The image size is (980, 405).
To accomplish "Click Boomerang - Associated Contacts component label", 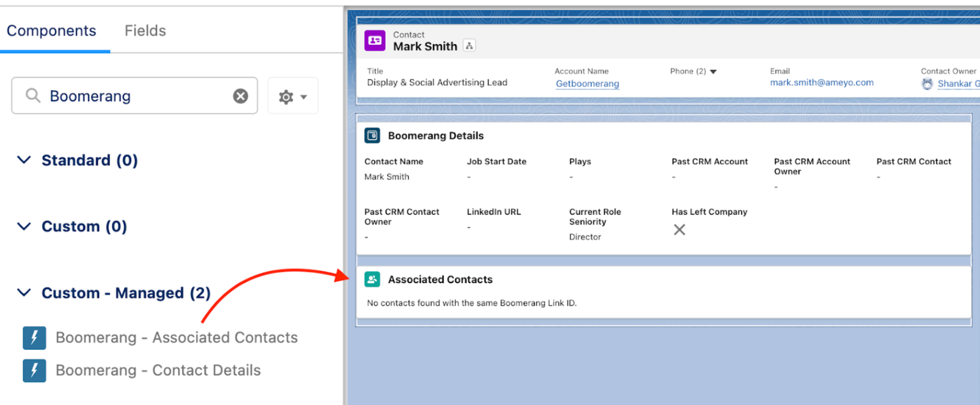I will coord(176,338).
